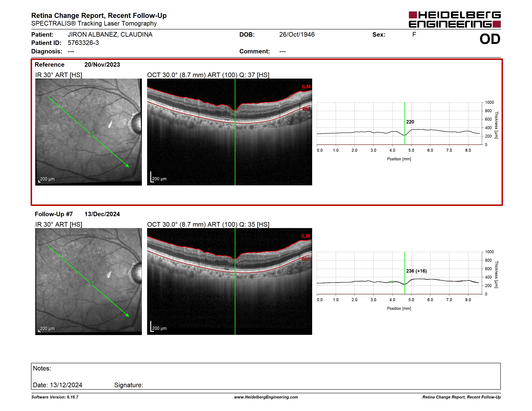The width and height of the screenshot is (532, 411).
Task: Click the green scan arrowhead in follow-up IR
Action: [127, 315]
